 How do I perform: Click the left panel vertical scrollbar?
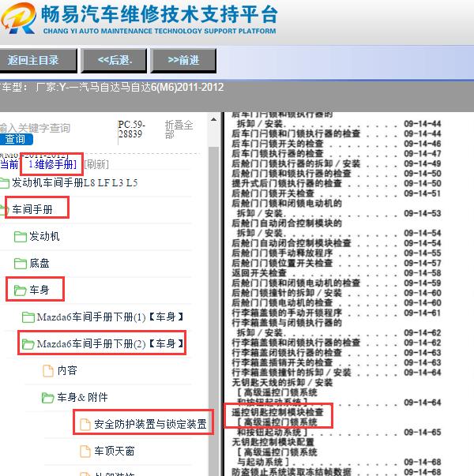coord(213,309)
